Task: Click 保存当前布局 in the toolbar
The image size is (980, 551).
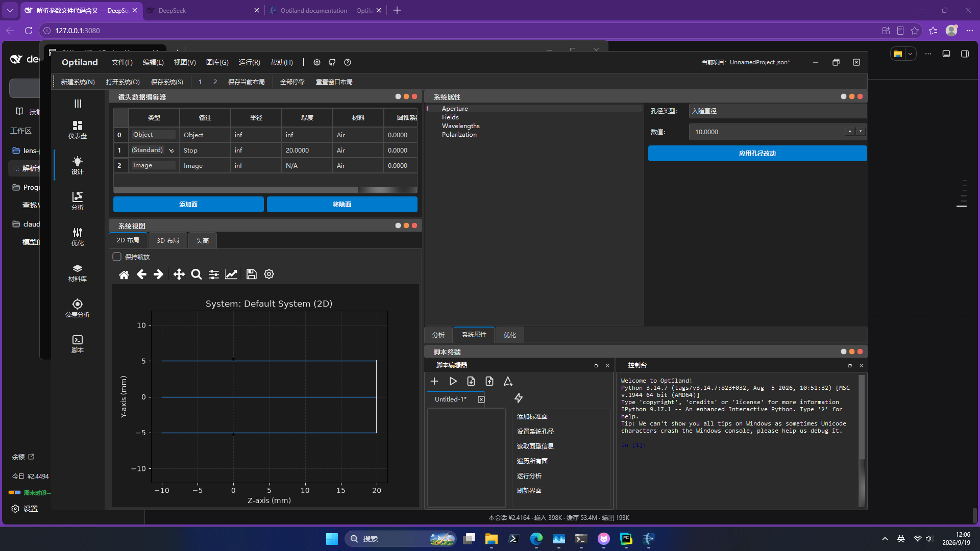Action: (247, 82)
